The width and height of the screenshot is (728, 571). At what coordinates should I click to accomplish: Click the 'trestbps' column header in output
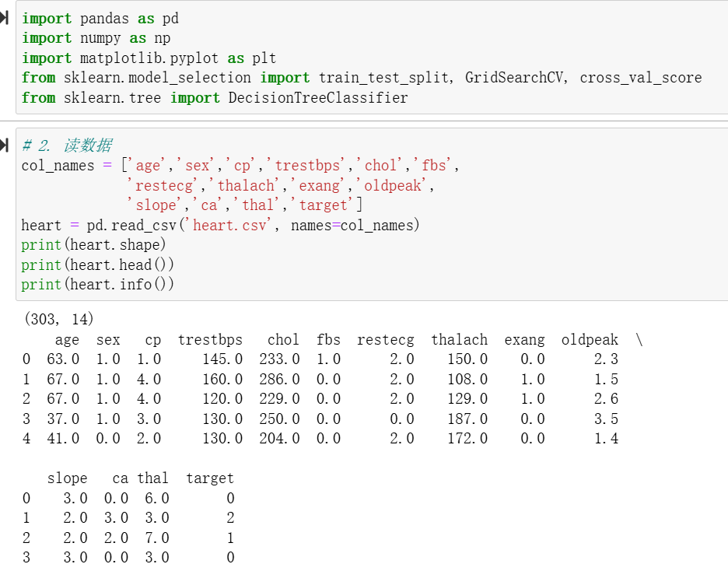click(x=210, y=340)
